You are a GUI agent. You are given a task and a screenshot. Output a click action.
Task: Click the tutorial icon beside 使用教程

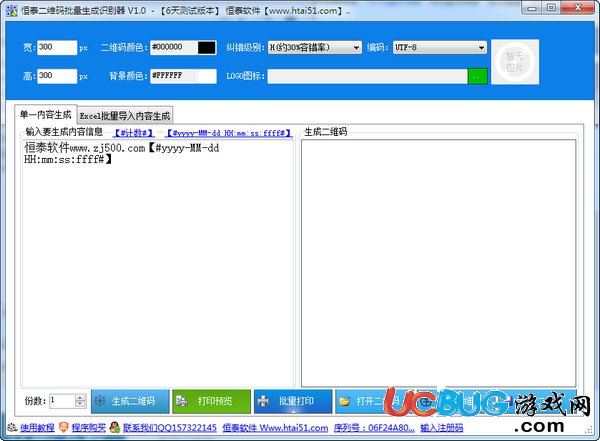12,428
